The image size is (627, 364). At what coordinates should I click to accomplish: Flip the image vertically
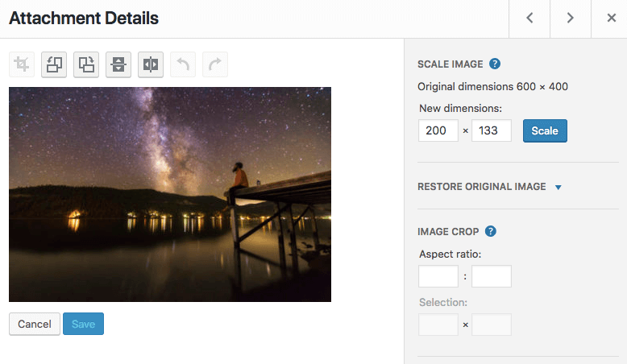tap(118, 64)
